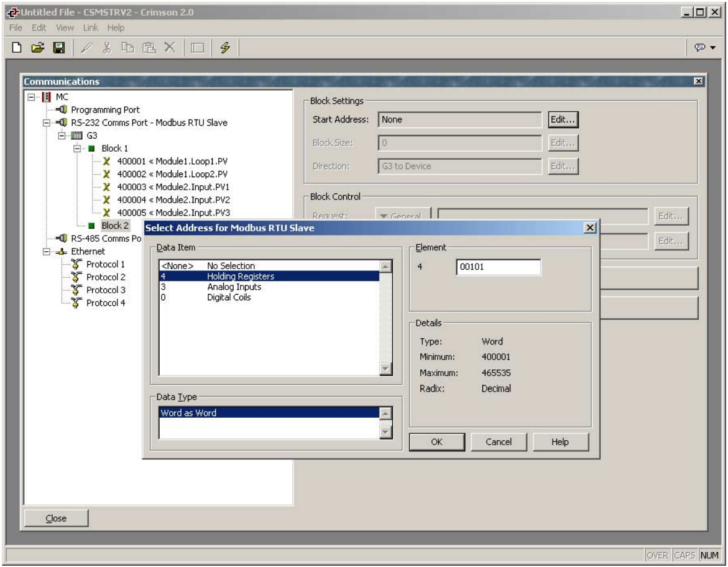Click Help button in Select Address dialog

pos(560,442)
